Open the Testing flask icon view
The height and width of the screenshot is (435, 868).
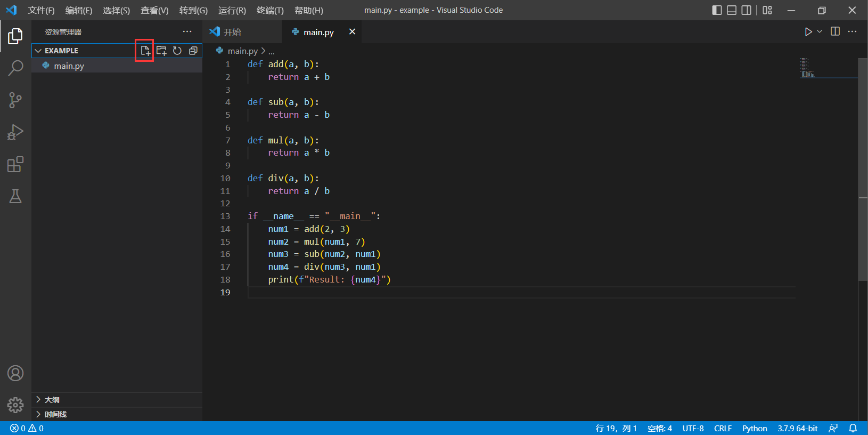point(15,196)
